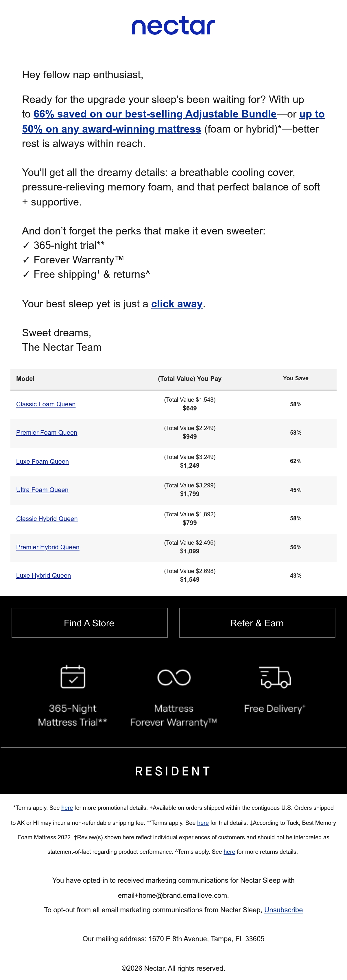Click the calendar checkmark trial icon
The height and width of the screenshot is (980, 347).
[73, 677]
